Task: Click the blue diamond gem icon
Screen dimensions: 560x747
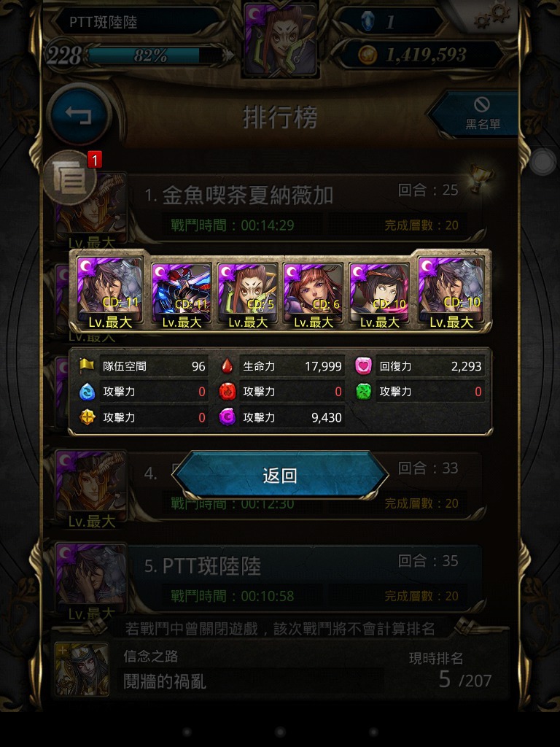Action: click(x=367, y=21)
